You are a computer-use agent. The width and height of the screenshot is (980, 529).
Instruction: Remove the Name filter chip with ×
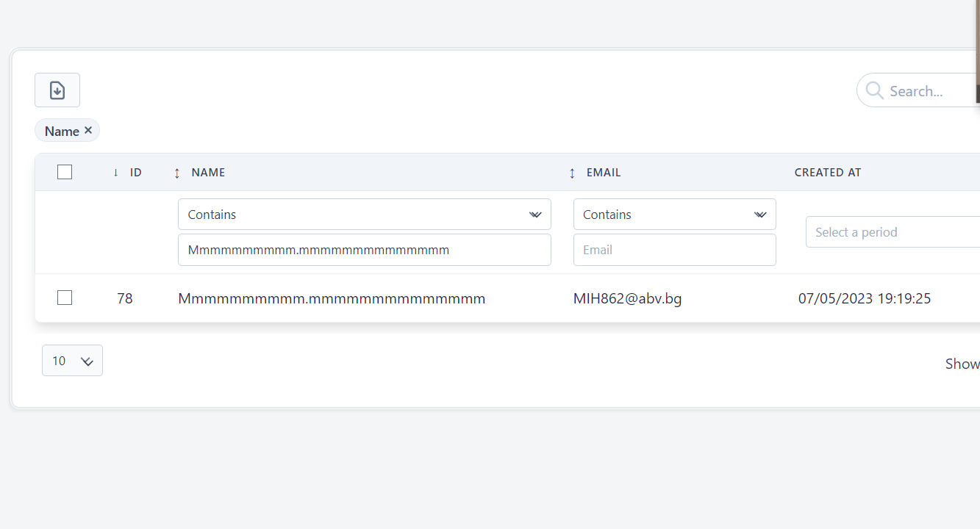click(88, 130)
